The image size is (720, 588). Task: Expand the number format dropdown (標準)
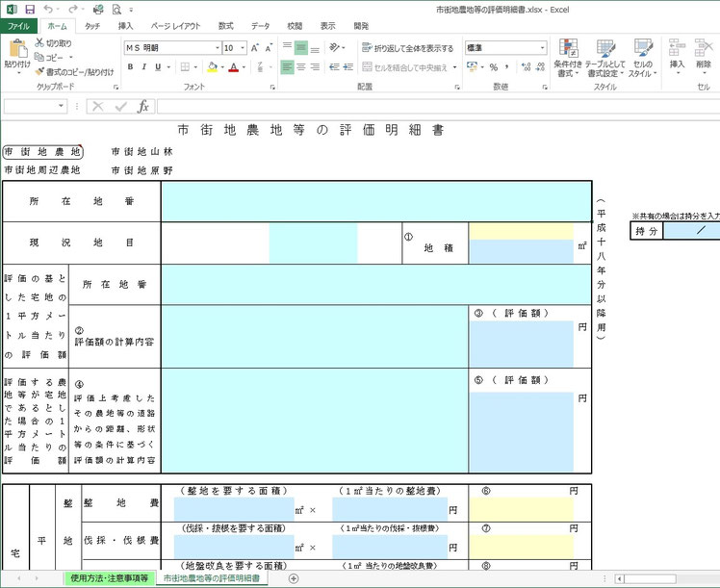[x=542, y=47]
